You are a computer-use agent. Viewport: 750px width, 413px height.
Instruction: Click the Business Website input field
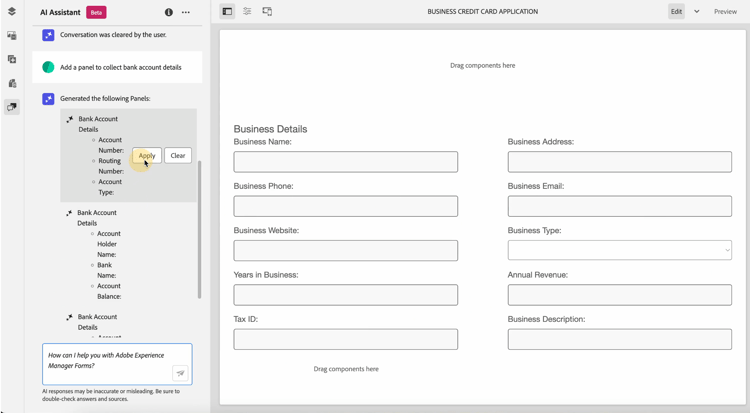pos(345,251)
